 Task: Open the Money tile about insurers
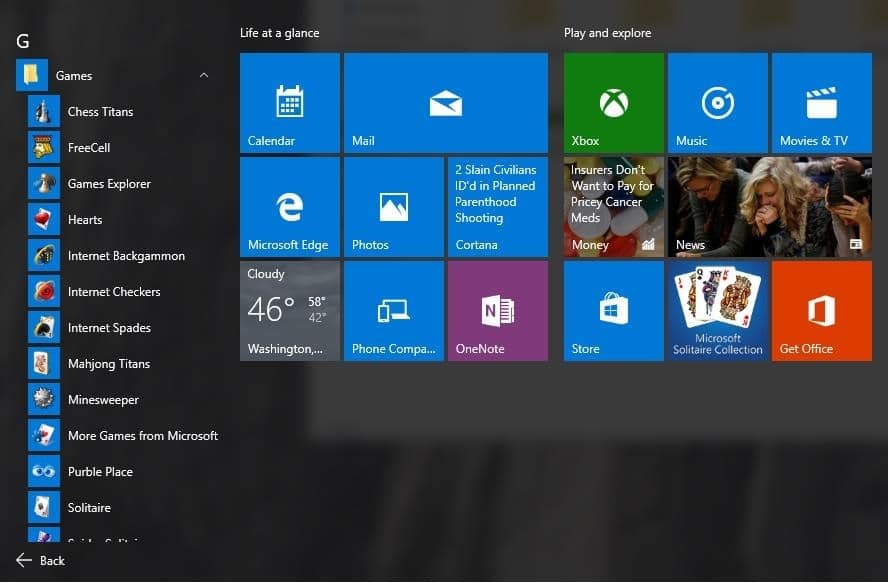click(x=613, y=207)
